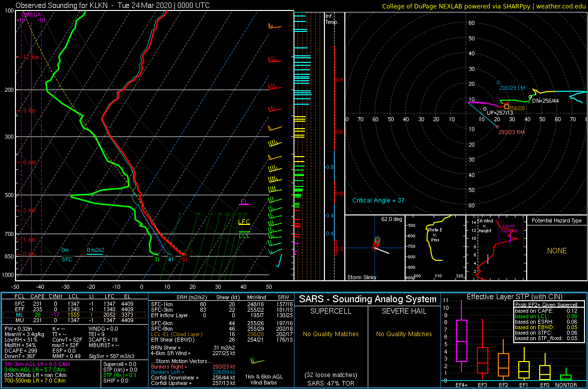The width and height of the screenshot is (588, 389).
Task: Click 'Corfidi Downshear = 256/44 kt'
Action: pyautogui.click(x=193, y=378)
